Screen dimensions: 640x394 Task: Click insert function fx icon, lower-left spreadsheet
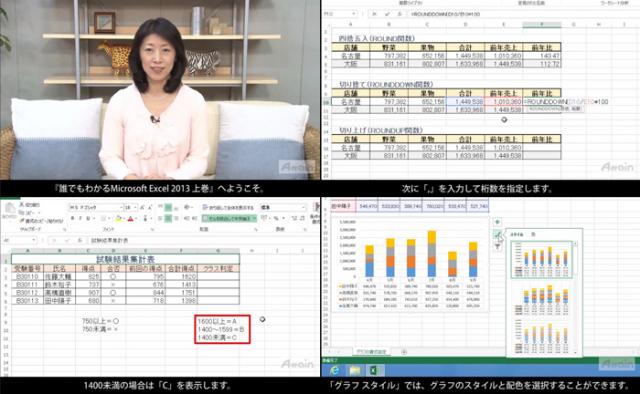pyautogui.click(x=80, y=240)
